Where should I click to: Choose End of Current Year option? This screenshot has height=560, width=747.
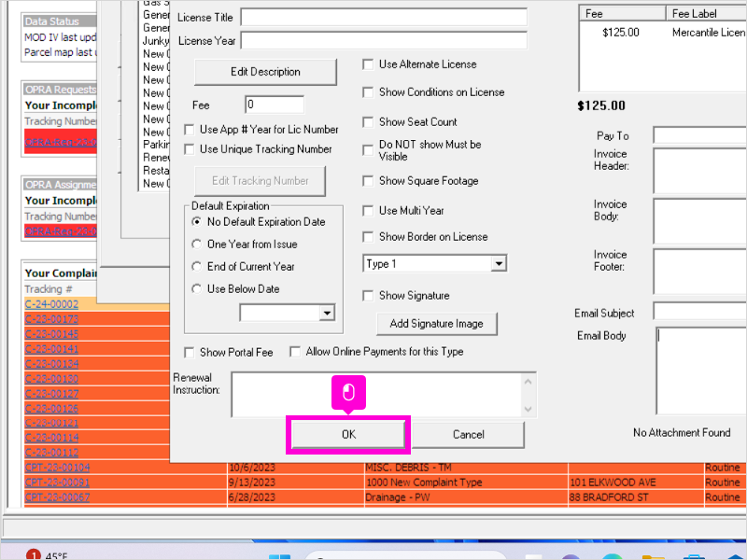pos(196,267)
